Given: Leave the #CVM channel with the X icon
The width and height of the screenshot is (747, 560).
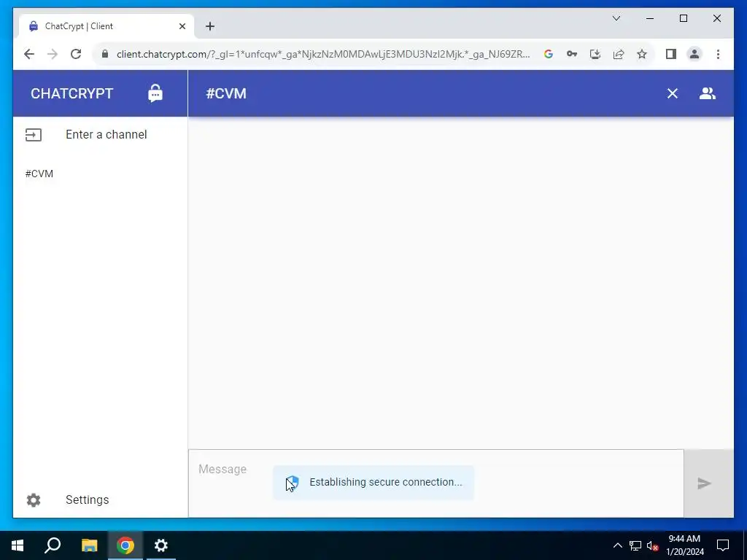Looking at the screenshot, I should pos(672,93).
